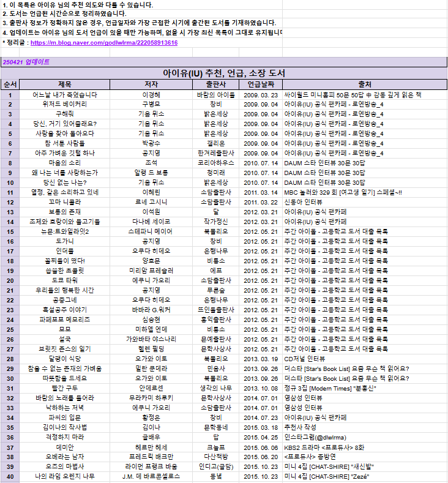Select the title cell '김이나의 작사법'

[65, 427]
